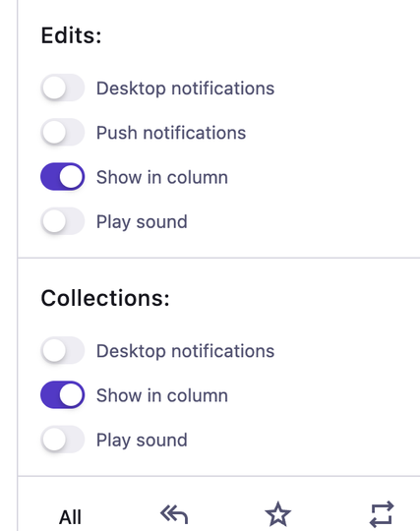Click the 'Play sound' label text under Collections
Viewport: 420px width, 531px height.
[142, 441]
